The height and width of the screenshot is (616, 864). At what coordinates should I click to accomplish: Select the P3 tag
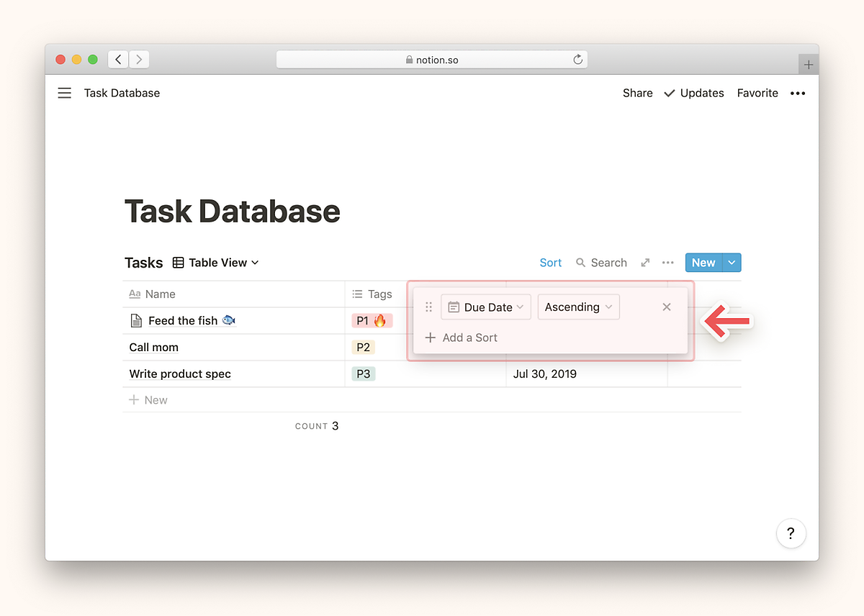click(364, 374)
